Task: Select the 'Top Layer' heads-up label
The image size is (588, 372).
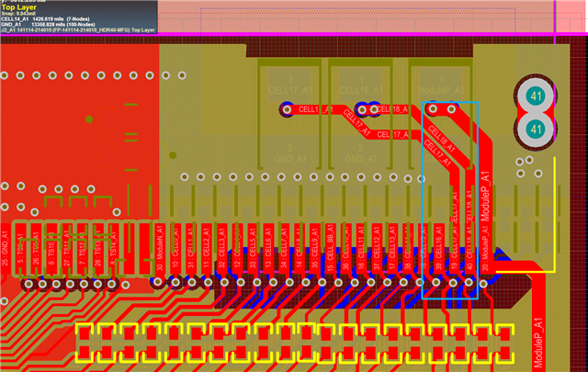Action: 18,7
